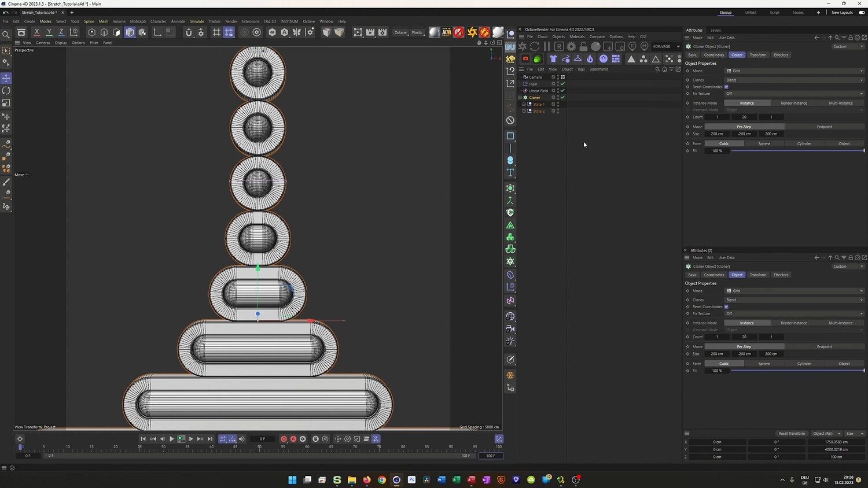
Task: Click the Octane fire icon in toolbar
Action: point(590,58)
